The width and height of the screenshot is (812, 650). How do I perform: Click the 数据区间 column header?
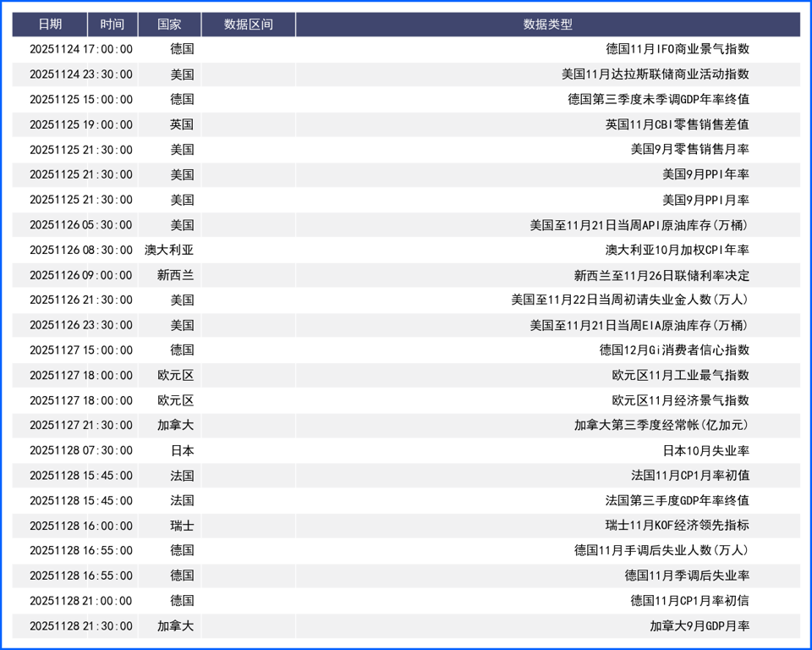point(248,25)
